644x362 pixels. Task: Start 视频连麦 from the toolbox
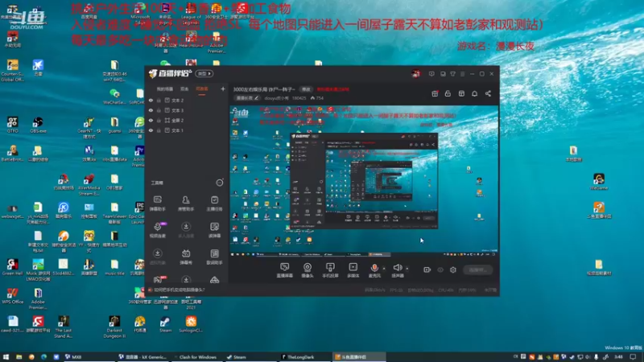[158, 230]
